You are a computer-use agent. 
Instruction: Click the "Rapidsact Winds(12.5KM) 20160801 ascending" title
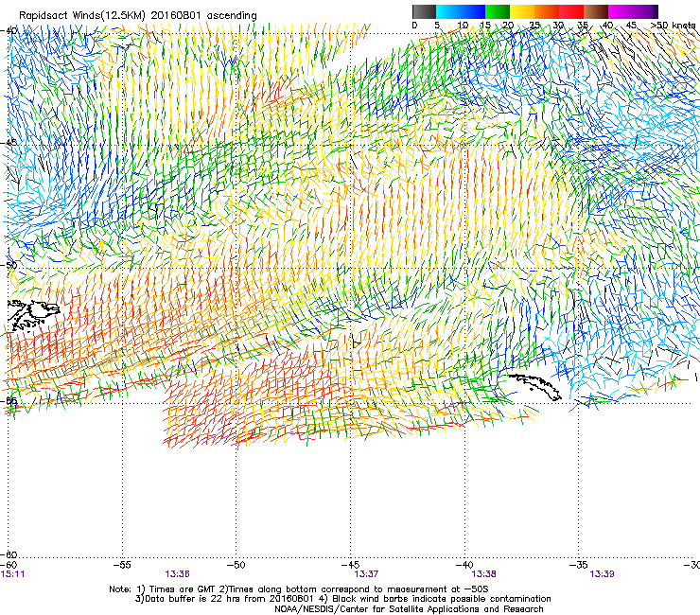[138, 16]
